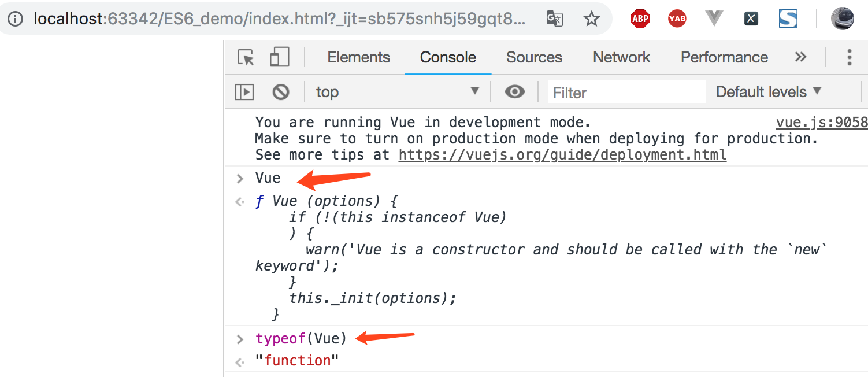Viewport: 868px width, 377px height.
Task: Click the console Filter input field
Action: pos(626,93)
